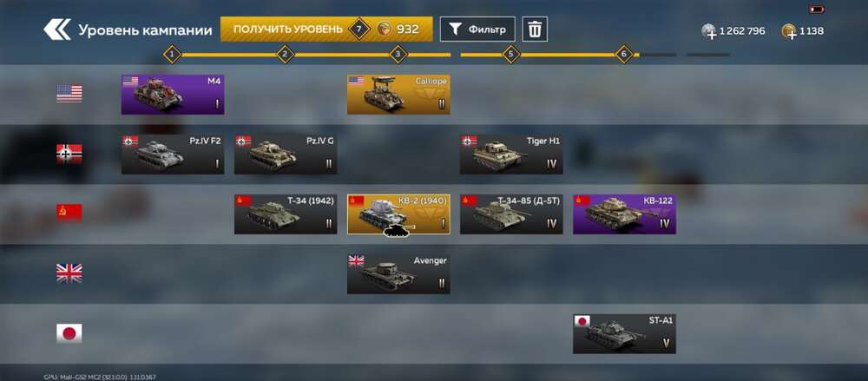Click level 1 diamond on progress bar
Image resolution: width=868 pixels, height=381 pixels.
click(x=172, y=55)
